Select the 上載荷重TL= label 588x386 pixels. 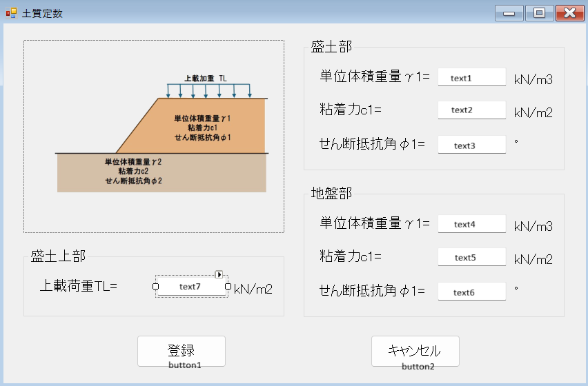[79, 286]
